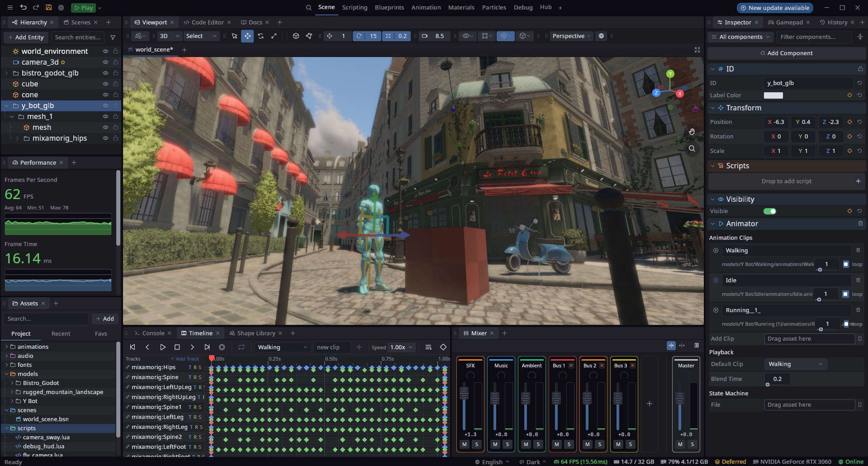
Task: Select the rotate gizmo tool
Action: pos(261,36)
